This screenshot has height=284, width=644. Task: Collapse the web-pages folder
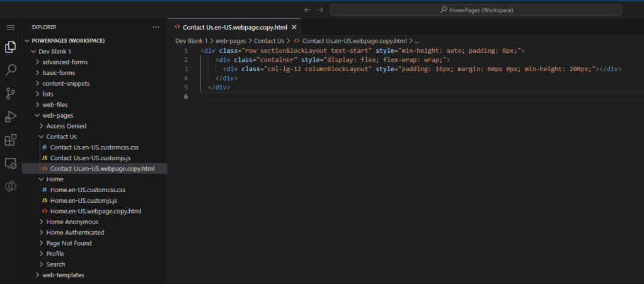point(57,115)
